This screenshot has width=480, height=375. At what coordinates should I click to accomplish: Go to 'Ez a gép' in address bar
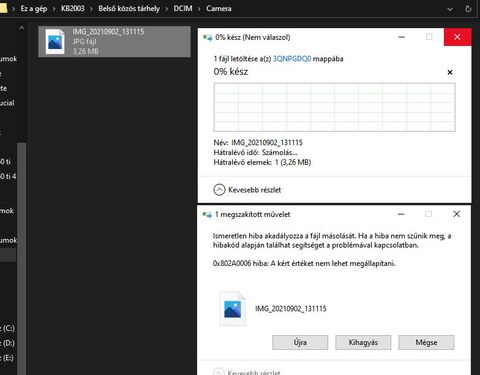(x=34, y=8)
